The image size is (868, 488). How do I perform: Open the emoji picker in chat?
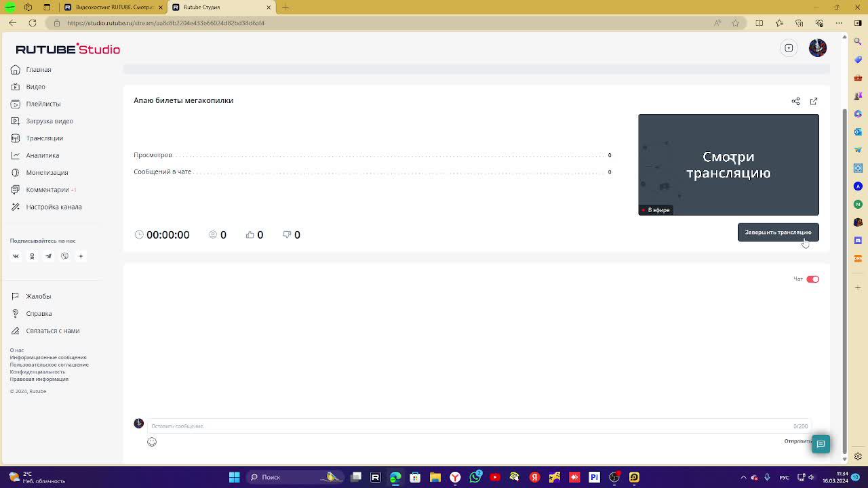(x=152, y=442)
